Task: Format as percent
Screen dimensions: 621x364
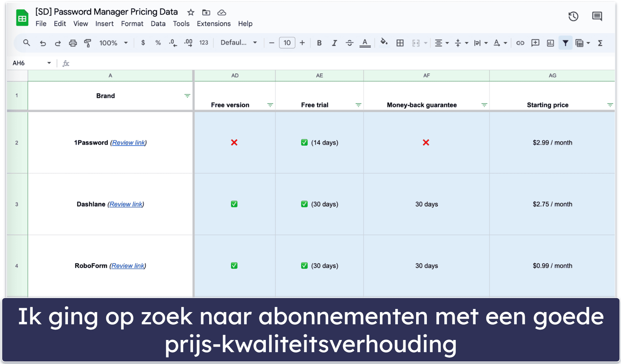Action: [158, 43]
